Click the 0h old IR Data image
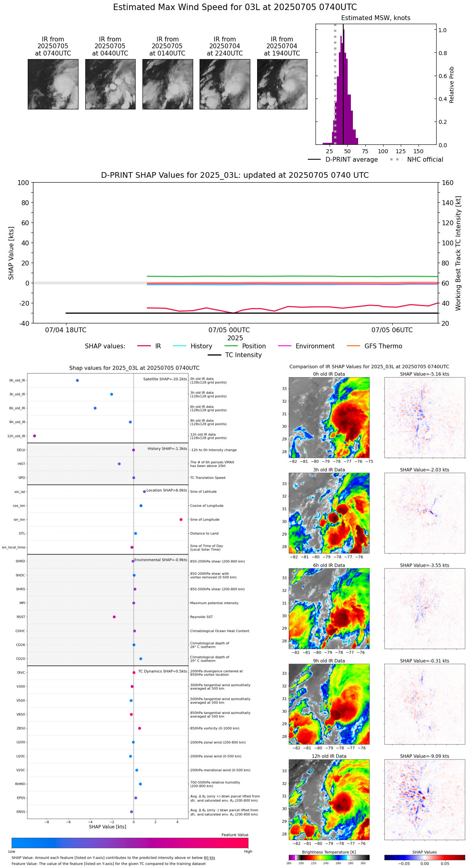Viewport: 470px width, 868px height. click(329, 417)
